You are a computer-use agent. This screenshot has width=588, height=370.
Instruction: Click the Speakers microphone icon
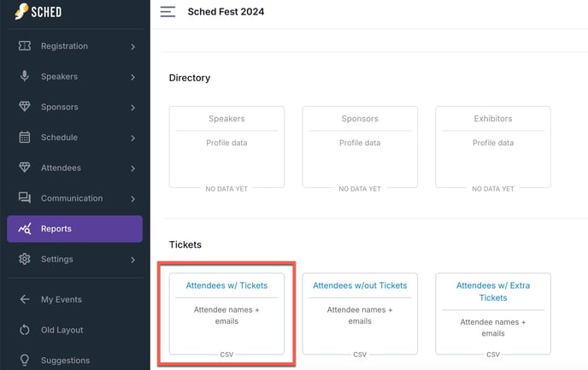[25, 76]
